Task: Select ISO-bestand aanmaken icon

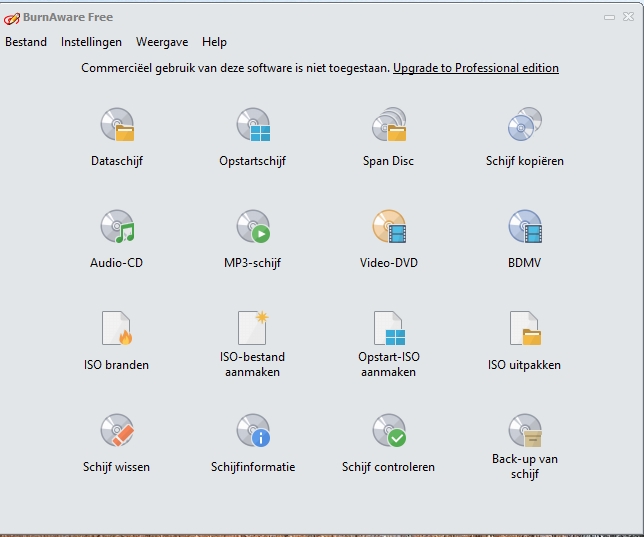Action: [253, 329]
